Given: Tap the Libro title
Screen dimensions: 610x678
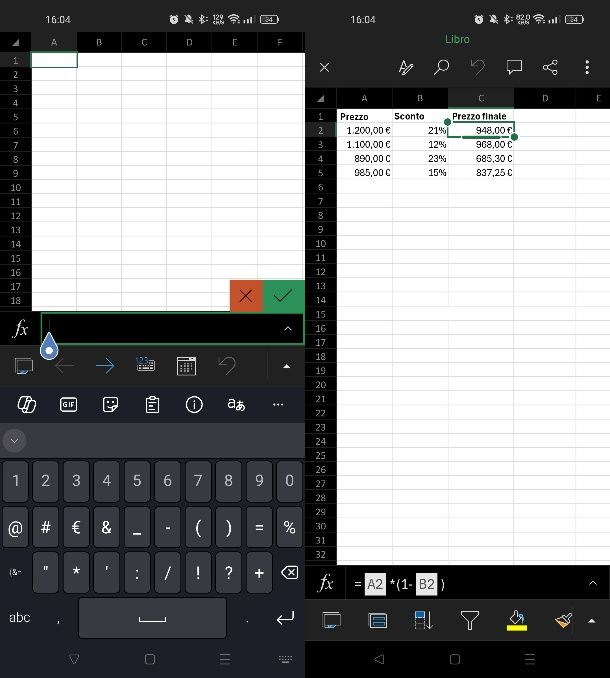Looking at the screenshot, I should (x=457, y=39).
